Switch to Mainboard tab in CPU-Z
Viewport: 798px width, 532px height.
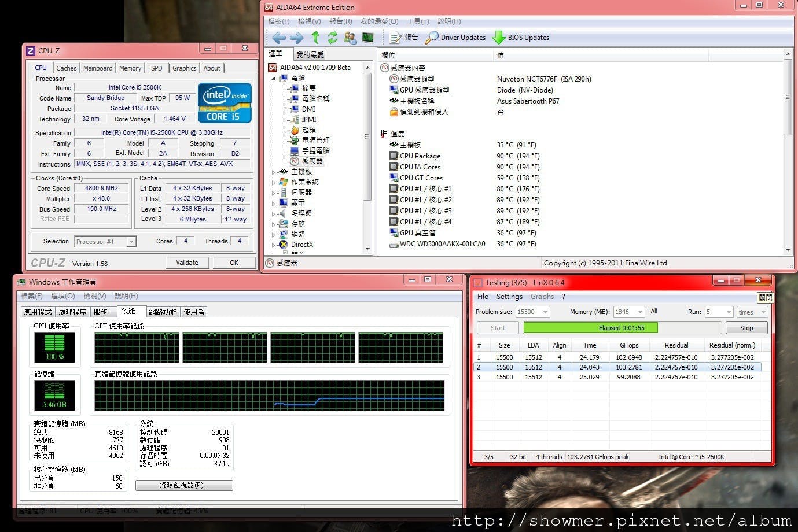(x=98, y=68)
